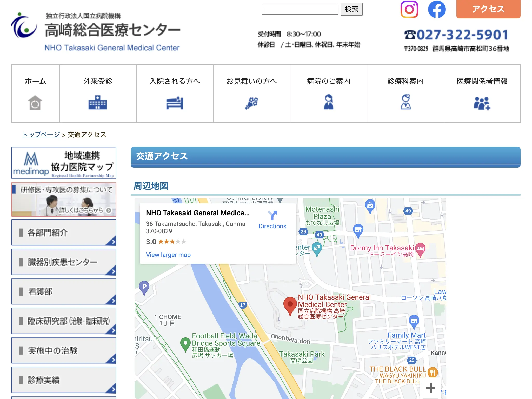The height and width of the screenshot is (399, 532).
Task: Click the View larger map link
Action: pyautogui.click(x=168, y=255)
